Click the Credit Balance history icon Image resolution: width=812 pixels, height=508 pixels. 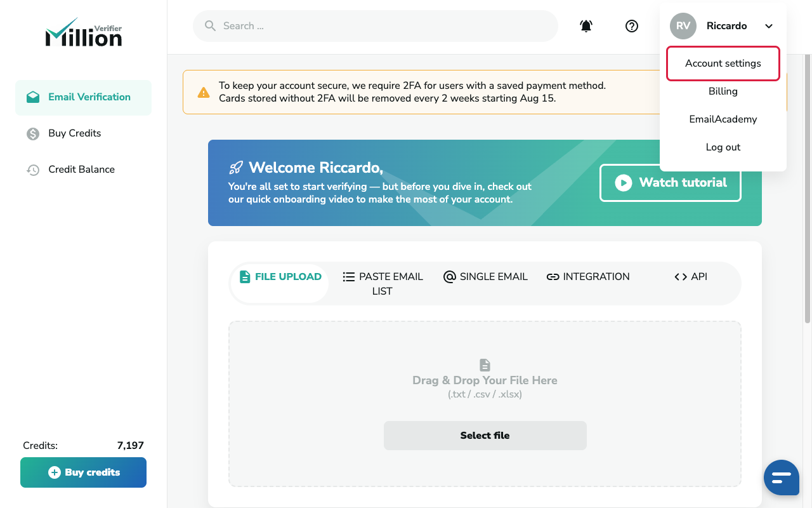(33, 170)
